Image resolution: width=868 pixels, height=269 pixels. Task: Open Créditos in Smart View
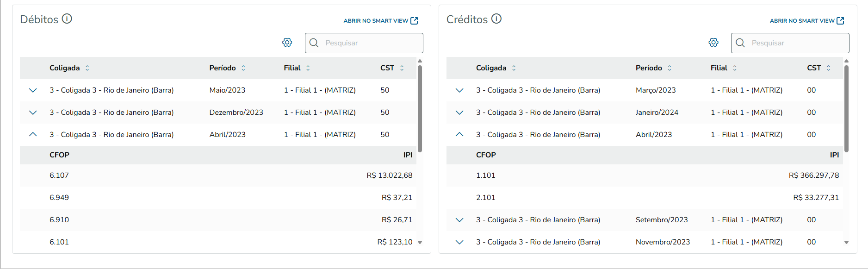tap(806, 21)
